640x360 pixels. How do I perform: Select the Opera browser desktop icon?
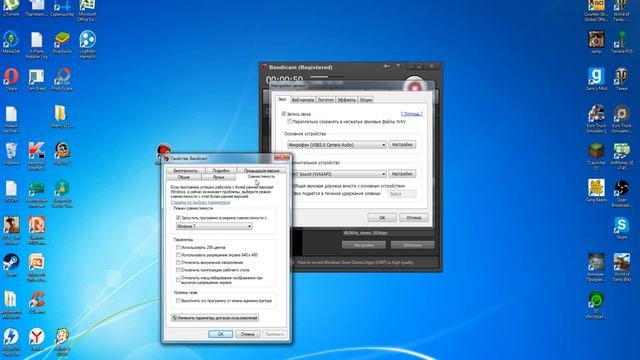(x=11, y=80)
